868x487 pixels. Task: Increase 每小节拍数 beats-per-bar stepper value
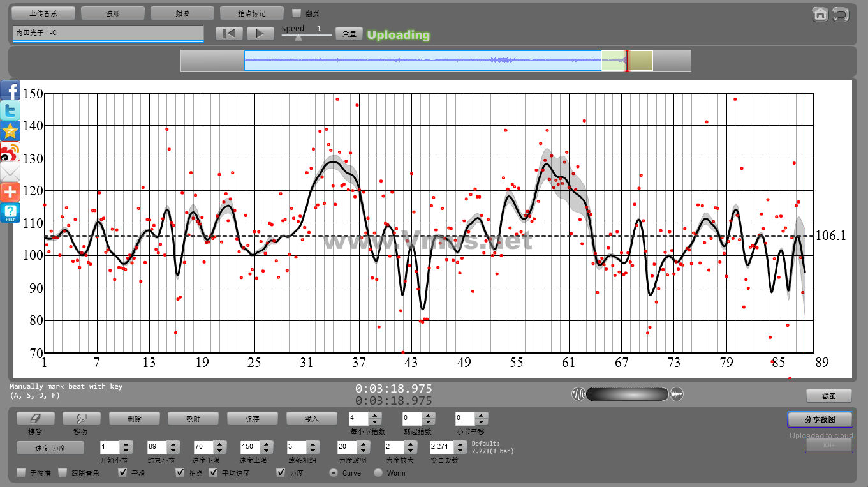click(375, 416)
